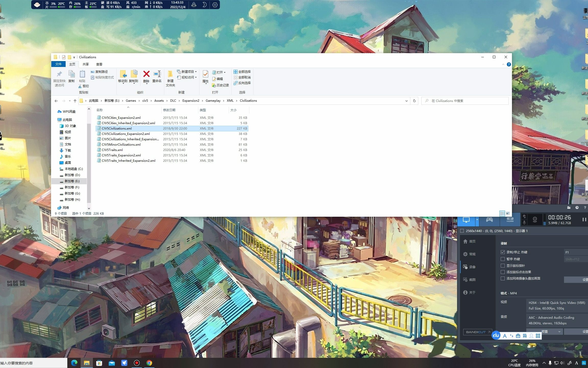Open the File (文件) ribbon tab

tap(58, 64)
